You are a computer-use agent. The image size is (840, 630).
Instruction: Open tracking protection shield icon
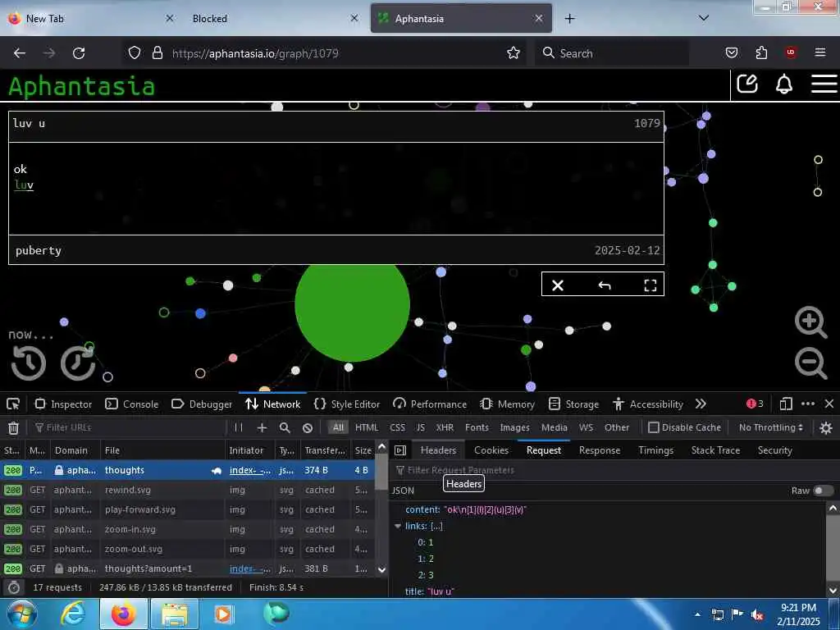(x=135, y=52)
